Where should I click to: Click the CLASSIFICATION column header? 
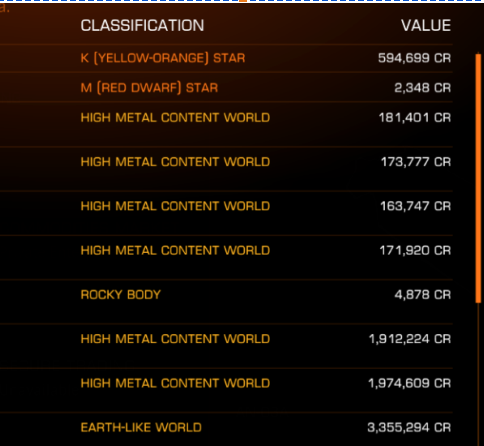(142, 26)
